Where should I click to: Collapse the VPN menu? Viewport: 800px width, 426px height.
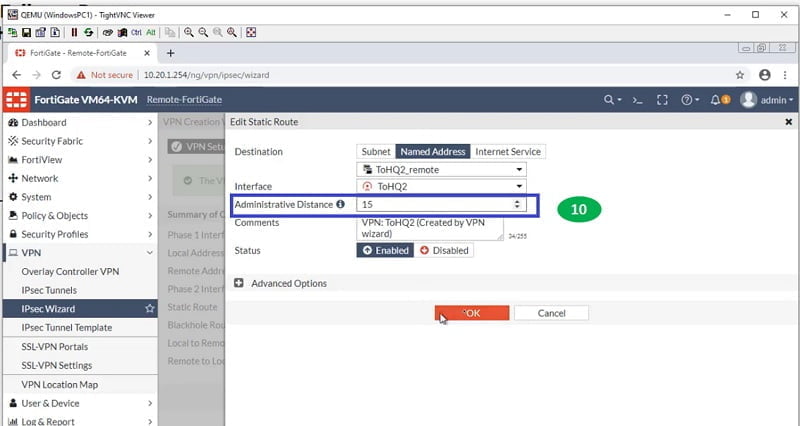coord(79,253)
